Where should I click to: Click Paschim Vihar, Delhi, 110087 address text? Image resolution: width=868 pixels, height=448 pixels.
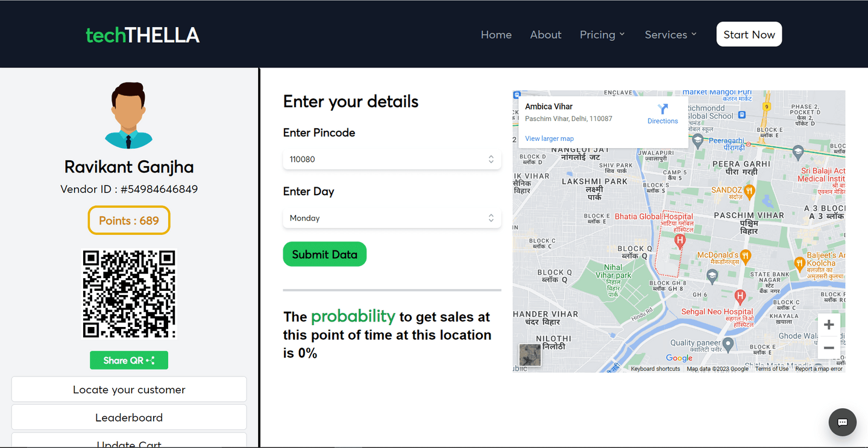(x=568, y=119)
